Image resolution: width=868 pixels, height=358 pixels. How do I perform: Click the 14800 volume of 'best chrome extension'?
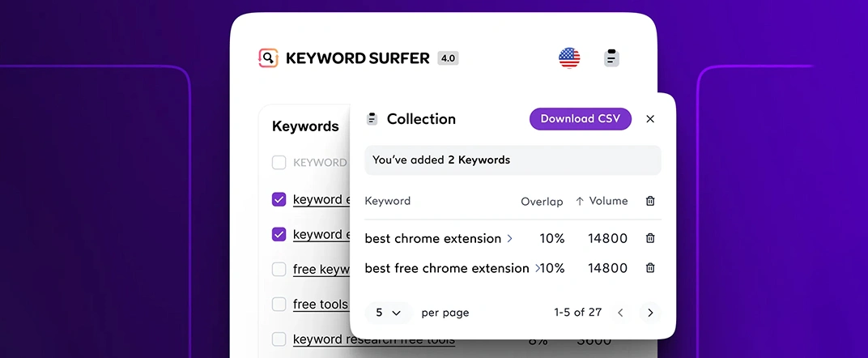coord(608,238)
